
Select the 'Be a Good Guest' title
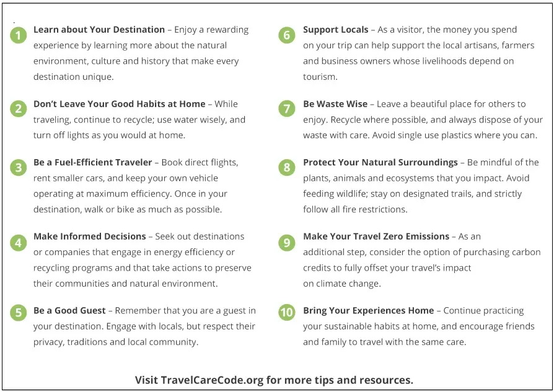69,310
